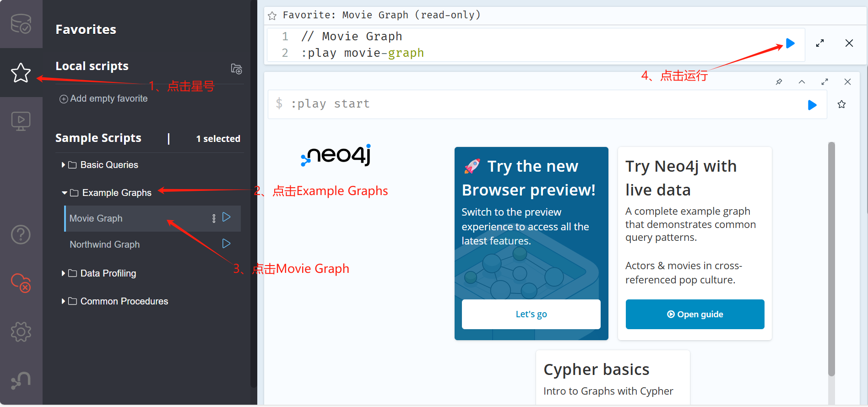Click the 'Try Neo4j with live data' heading
This screenshot has height=407, width=868.
pos(681,178)
